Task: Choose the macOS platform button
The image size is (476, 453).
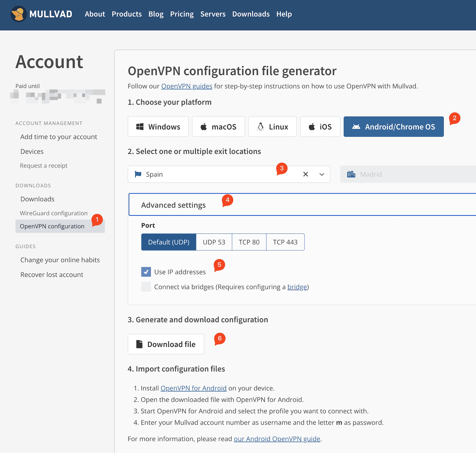Action: (x=218, y=127)
